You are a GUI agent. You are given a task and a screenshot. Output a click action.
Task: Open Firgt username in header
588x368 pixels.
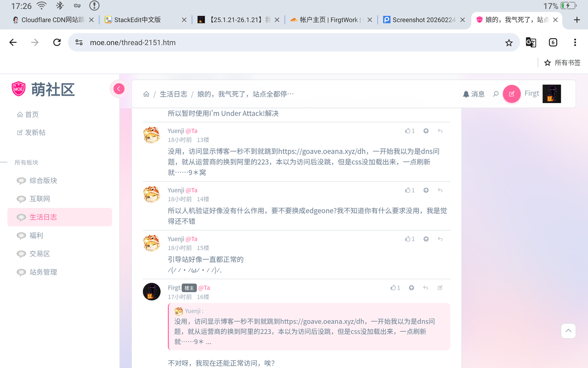531,93
